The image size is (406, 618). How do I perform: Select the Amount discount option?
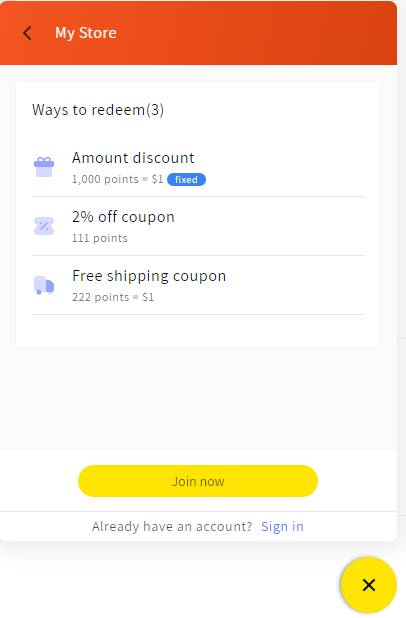point(198,167)
